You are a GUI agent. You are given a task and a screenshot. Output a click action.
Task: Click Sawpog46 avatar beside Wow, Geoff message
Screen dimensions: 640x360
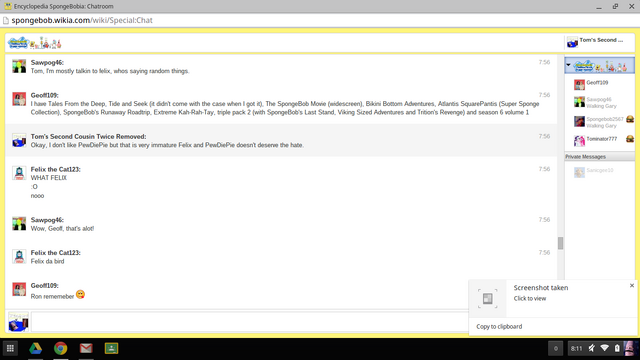tap(19, 223)
